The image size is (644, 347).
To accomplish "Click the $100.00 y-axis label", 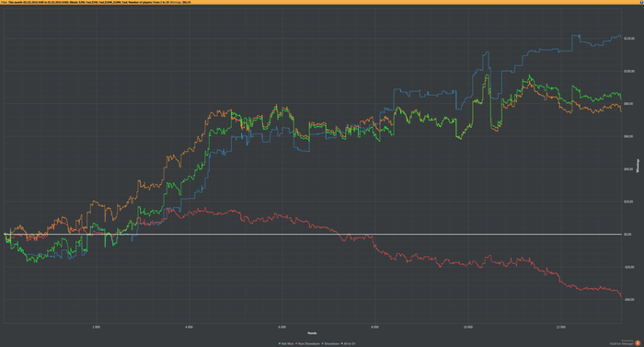I will click(628, 71).
